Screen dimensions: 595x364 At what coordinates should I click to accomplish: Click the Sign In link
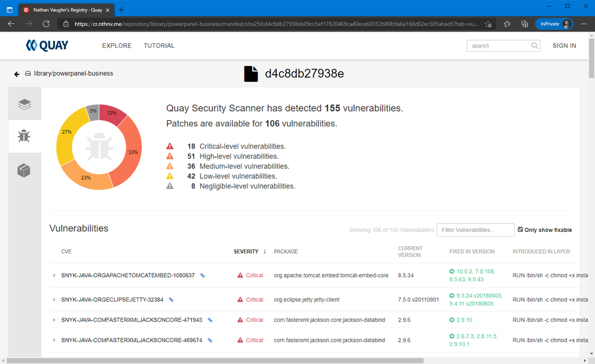pos(564,45)
